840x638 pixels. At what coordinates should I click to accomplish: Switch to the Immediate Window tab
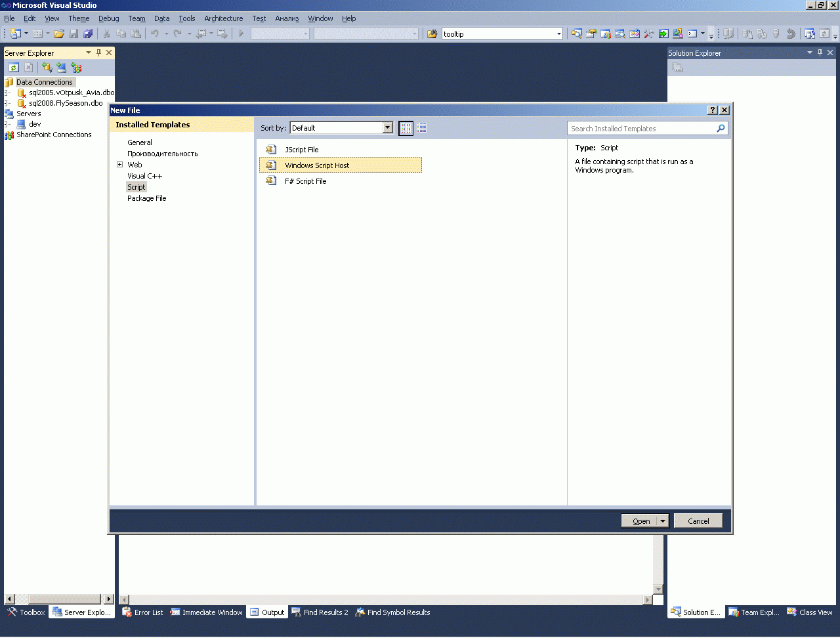pyautogui.click(x=207, y=612)
